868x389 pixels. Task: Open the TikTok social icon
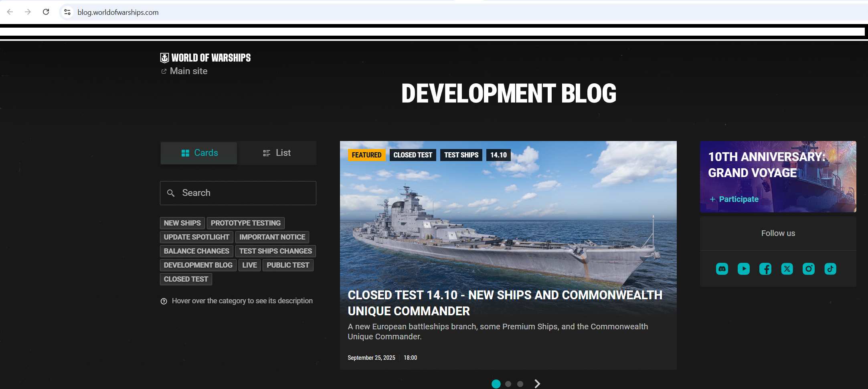(x=830, y=269)
